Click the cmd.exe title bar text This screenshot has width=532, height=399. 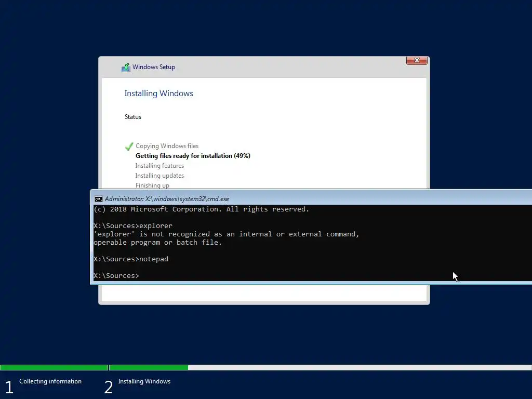pos(167,199)
